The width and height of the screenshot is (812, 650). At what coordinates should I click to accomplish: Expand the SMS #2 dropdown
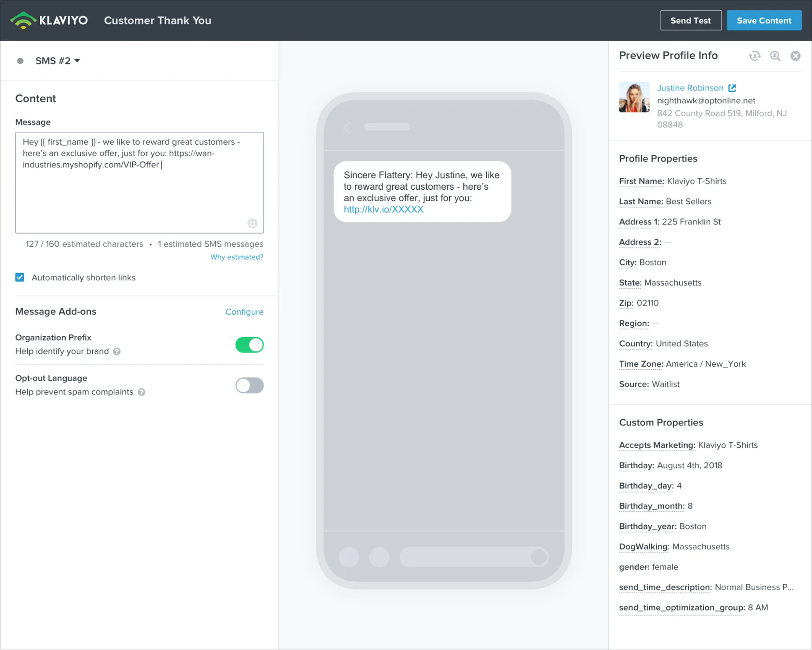click(x=58, y=61)
